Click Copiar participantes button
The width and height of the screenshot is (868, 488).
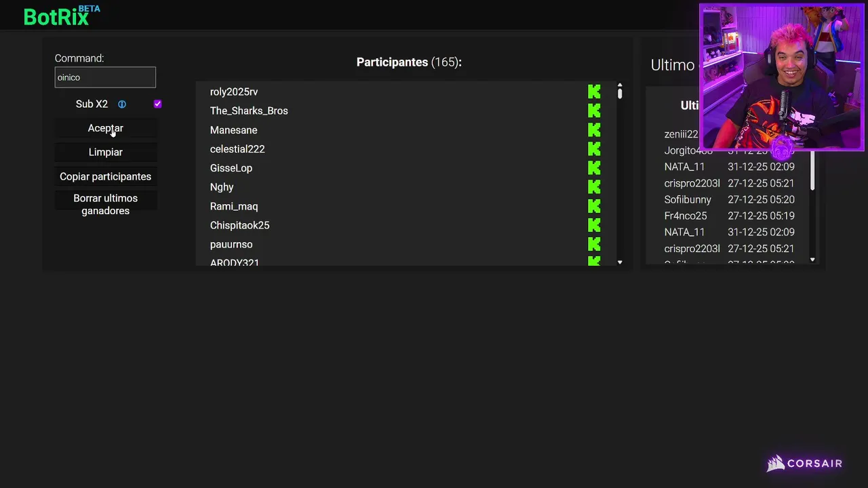tap(105, 176)
